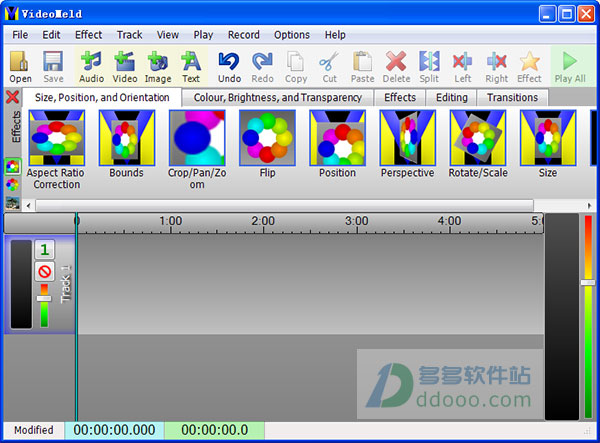
Task: Click the Redo toolbar icon
Action: (x=262, y=67)
